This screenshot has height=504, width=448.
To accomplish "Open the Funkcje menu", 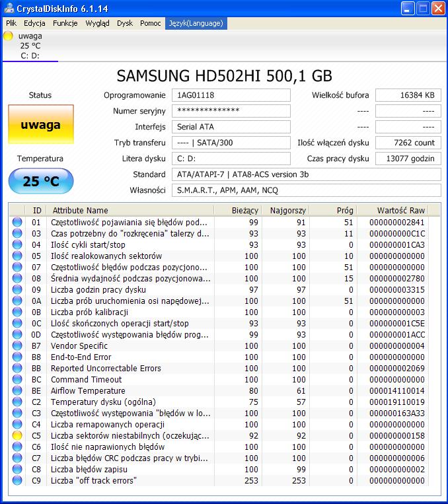I will coord(65,23).
